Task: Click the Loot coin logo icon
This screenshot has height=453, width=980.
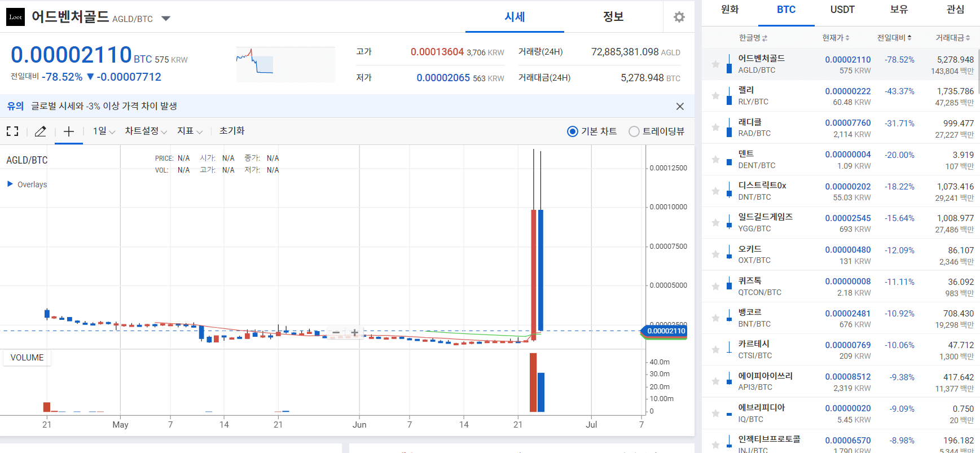Action: (16, 17)
